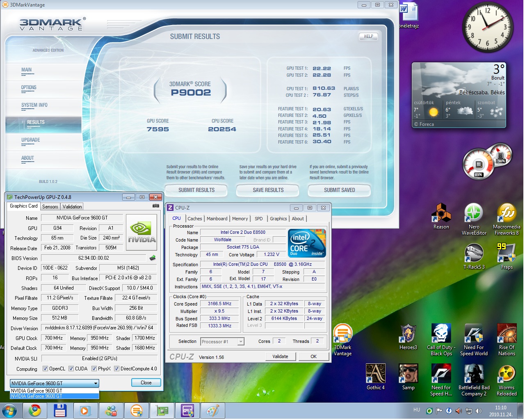This screenshot has width=525, height=420.
Task: Open Call of Duty Black Ops shortcut
Action: coord(441,340)
